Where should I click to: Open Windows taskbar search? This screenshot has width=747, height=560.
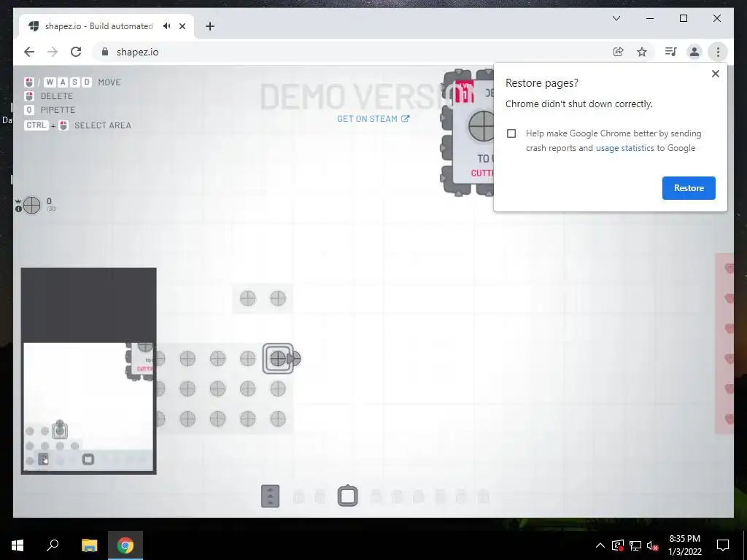tap(53, 545)
